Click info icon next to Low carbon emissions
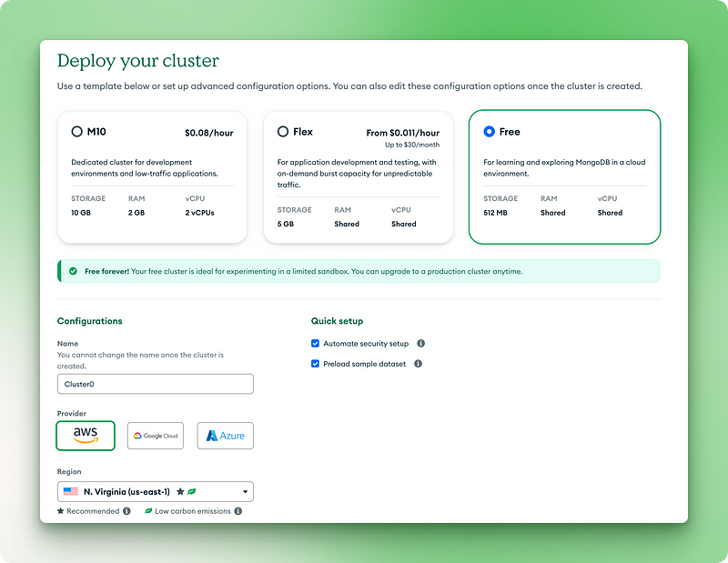The height and width of the screenshot is (563, 728). click(x=238, y=511)
